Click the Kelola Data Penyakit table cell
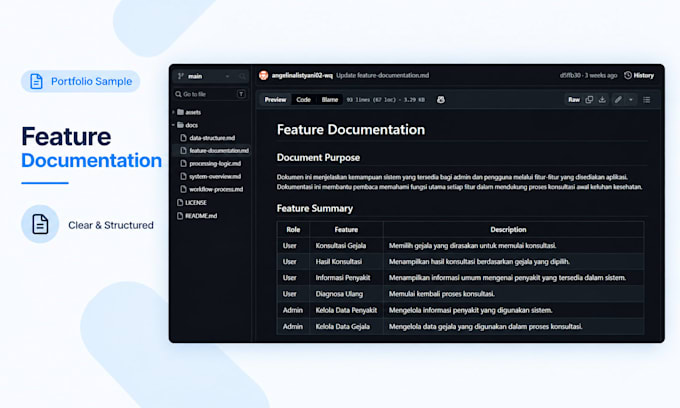680x408 pixels. tap(346, 310)
